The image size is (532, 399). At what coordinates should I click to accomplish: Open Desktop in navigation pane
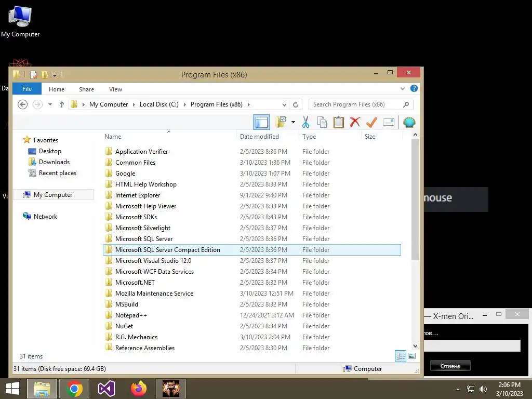click(x=50, y=151)
